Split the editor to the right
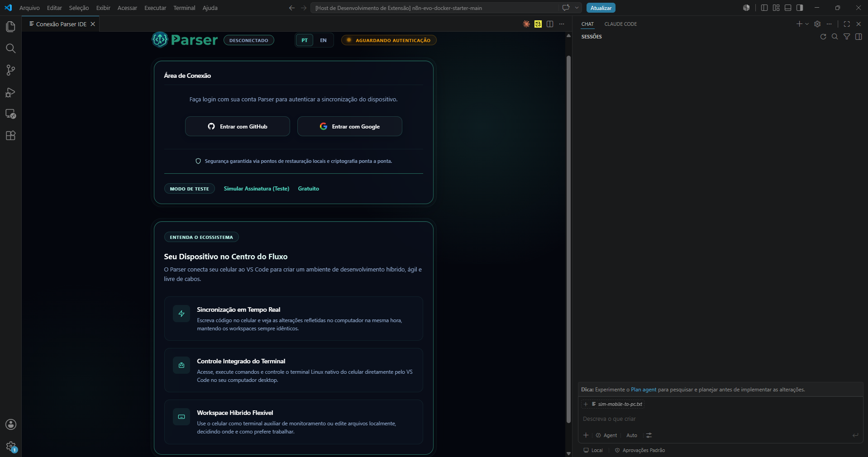This screenshot has width=868, height=457. click(x=550, y=24)
